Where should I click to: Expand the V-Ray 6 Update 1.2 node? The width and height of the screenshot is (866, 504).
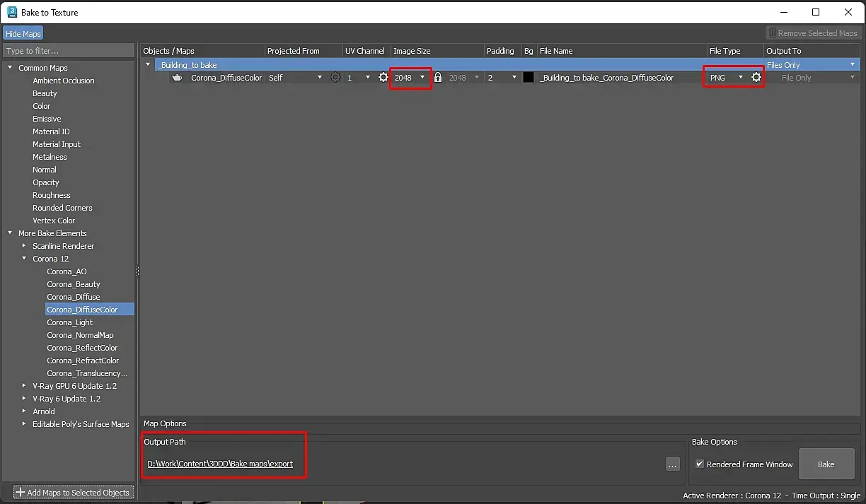25,399
